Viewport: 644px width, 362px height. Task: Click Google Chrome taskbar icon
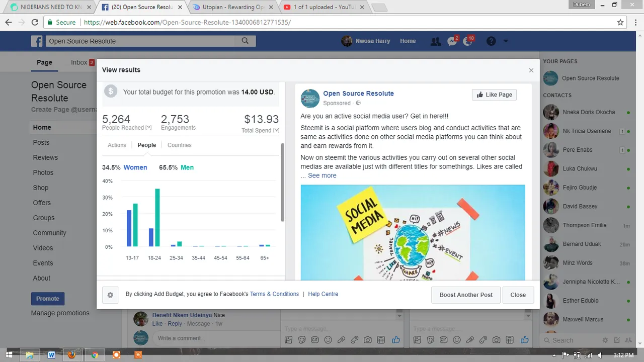click(x=95, y=355)
